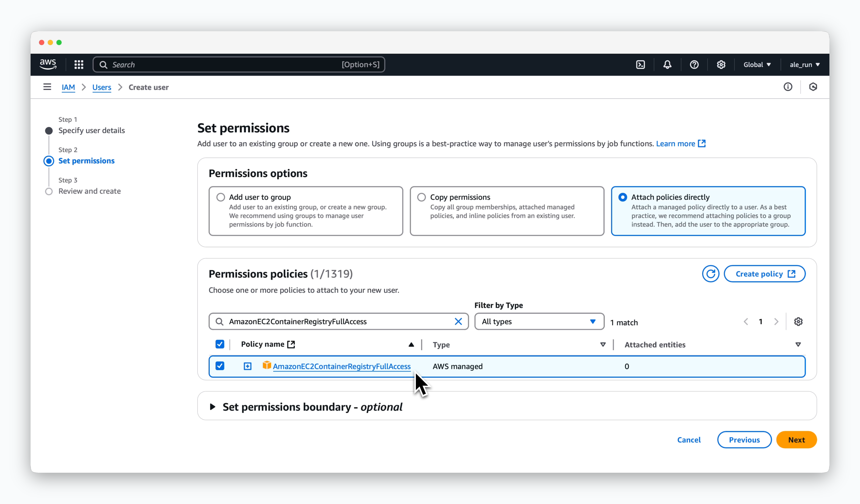This screenshot has height=504, width=860.
Task: Click the Create policy button
Action: pyautogui.click(x=764, y=274)
